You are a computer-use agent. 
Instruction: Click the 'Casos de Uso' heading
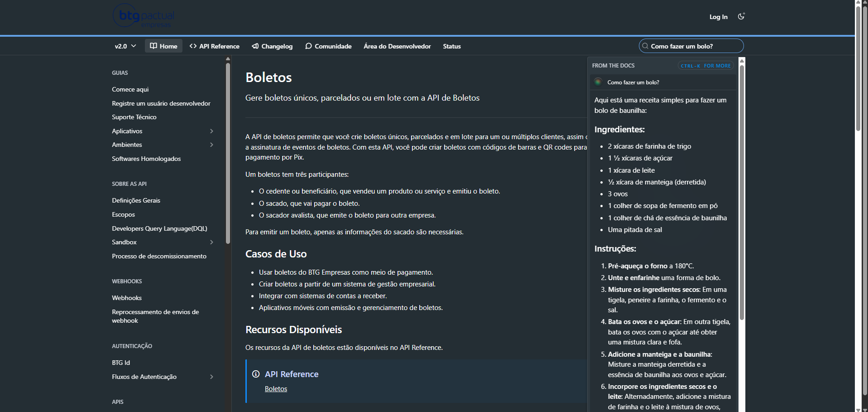276,254
